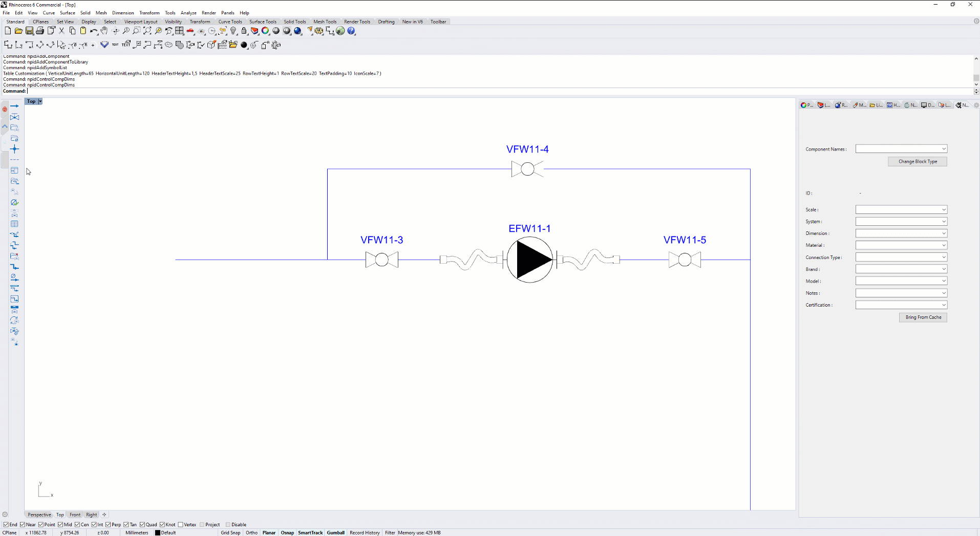Click the diameter checkmark icon in left sidebar
The height and width of the screenshot is (536, 980).
click(x=14, y=202)
